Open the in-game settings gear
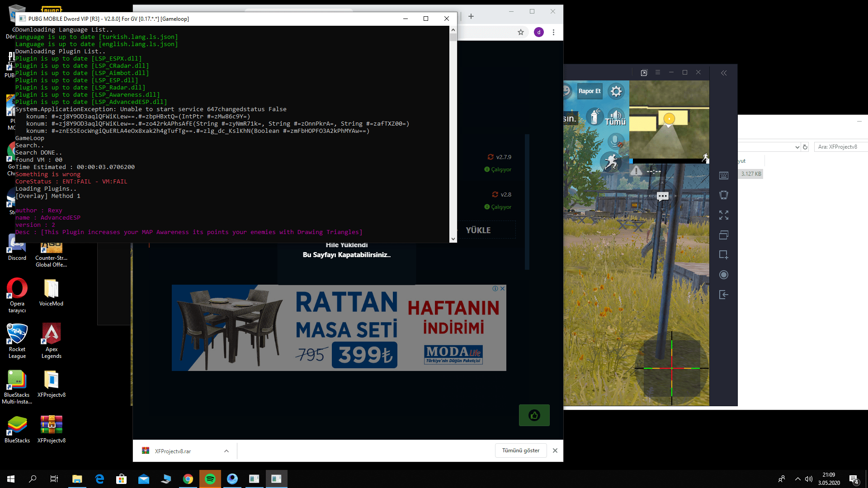Screen dimensions: 868x488 pyautogui.click(x=616, y=91)
